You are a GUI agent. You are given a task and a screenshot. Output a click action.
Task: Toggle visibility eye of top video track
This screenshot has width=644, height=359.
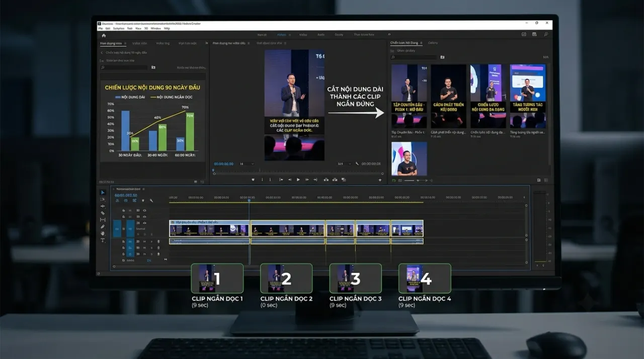[x=144, y=210]
